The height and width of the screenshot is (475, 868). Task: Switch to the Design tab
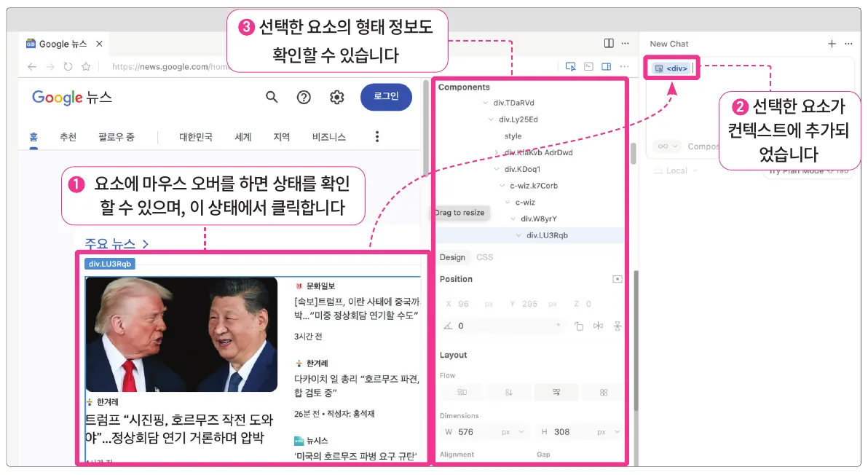pos(452,257)
